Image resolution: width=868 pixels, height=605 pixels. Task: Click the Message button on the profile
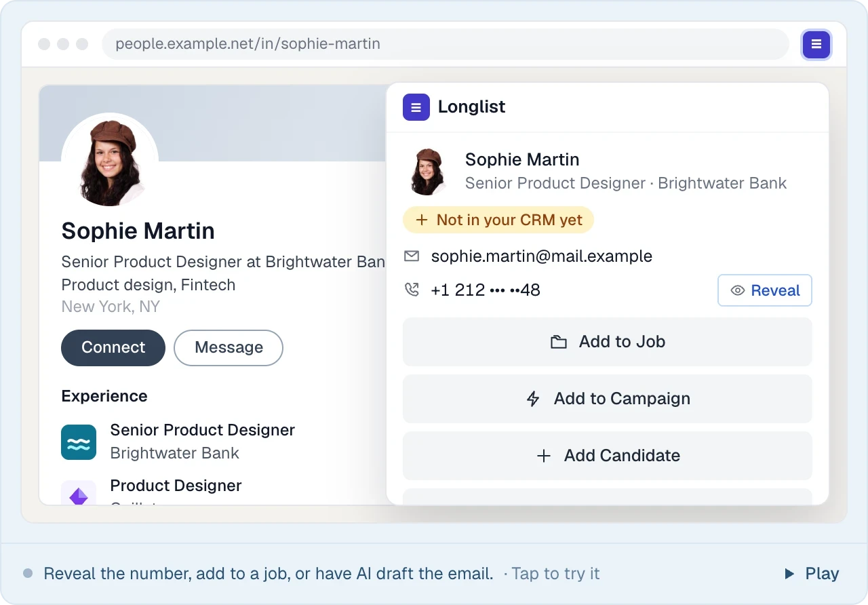pyautogui.click(x=229, y=348)
